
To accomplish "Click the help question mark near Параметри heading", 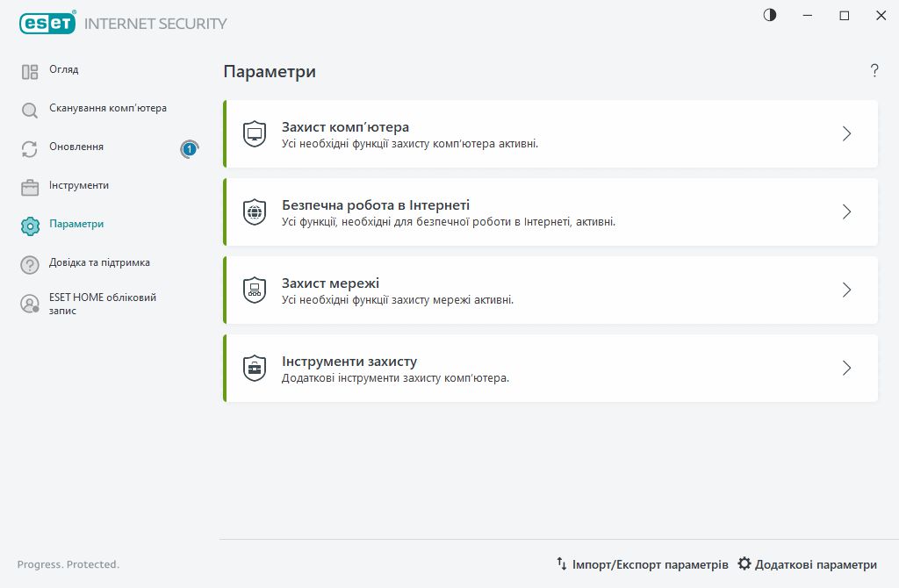I will [874, 71].
